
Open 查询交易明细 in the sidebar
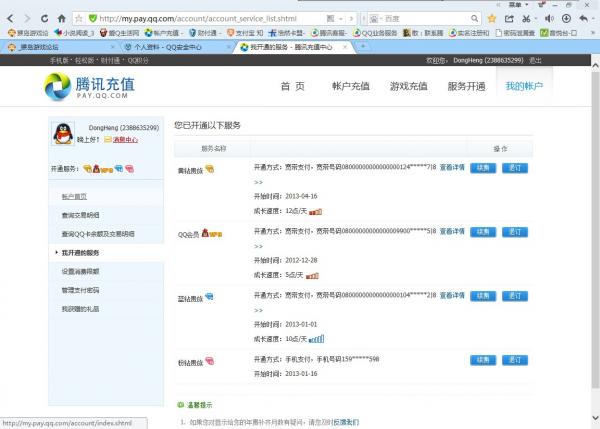coord(80,215)
